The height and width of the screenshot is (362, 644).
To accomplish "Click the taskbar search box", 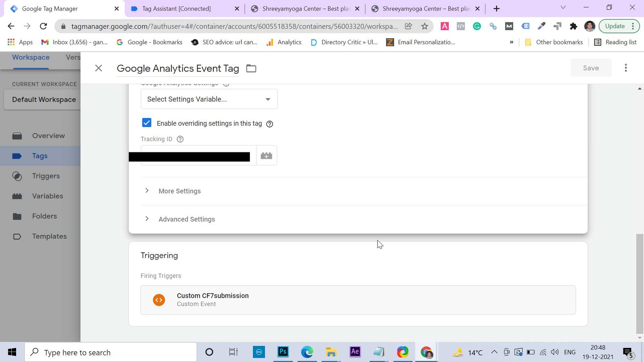I will [x=111, y=352].
